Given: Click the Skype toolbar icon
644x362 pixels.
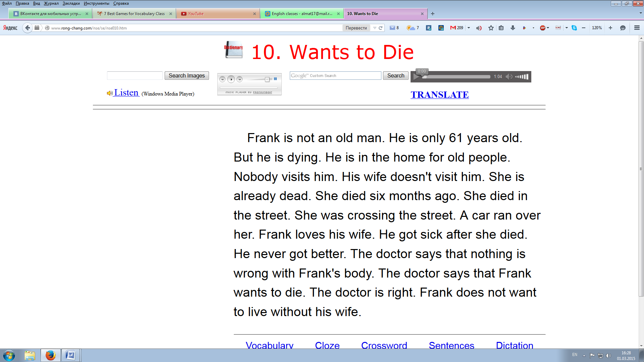Looking at the screenshot, I should point(574,28).
